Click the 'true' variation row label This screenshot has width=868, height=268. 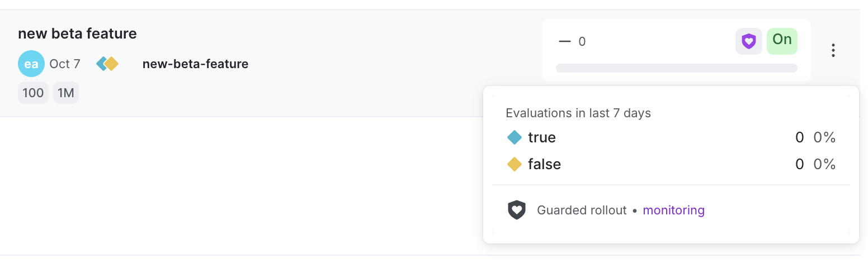[541, 137]
